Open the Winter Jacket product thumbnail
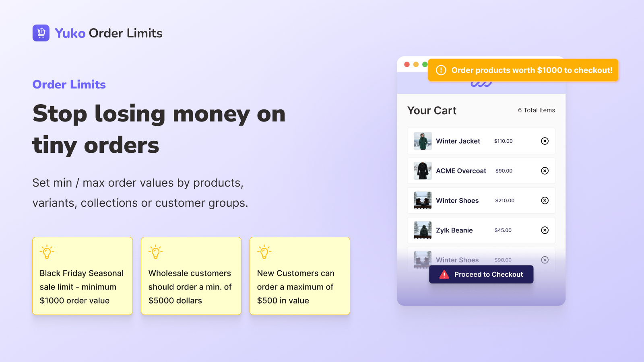The width and height of the screenshot is (644, 362). click(x=423, y=141)
